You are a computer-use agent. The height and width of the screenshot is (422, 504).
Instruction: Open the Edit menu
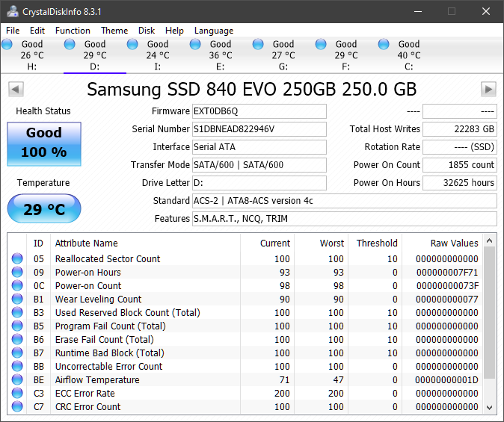(37, 31)
